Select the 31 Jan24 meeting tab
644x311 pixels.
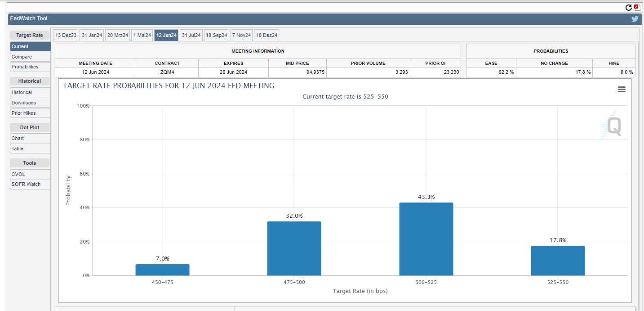coord(92,35)
